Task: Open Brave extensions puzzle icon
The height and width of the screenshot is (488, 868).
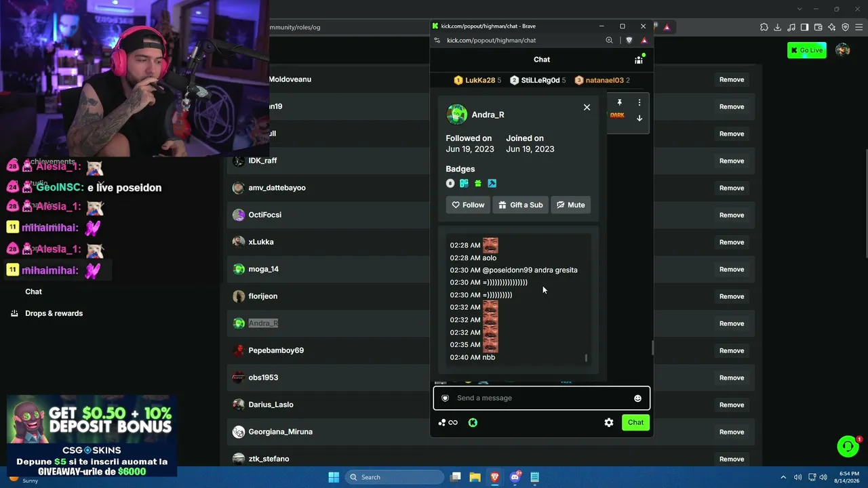Action: [x=764, y=27]
